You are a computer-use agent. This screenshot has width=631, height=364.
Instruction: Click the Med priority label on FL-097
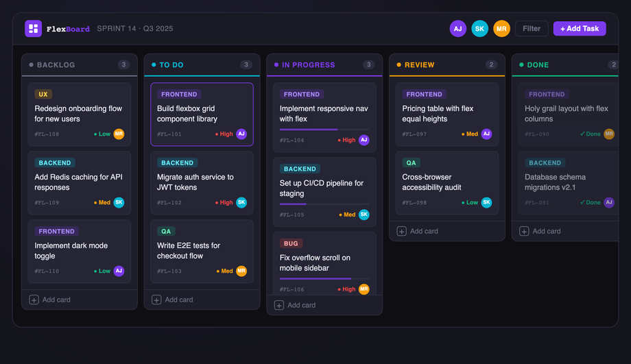(x=470, y=134)
